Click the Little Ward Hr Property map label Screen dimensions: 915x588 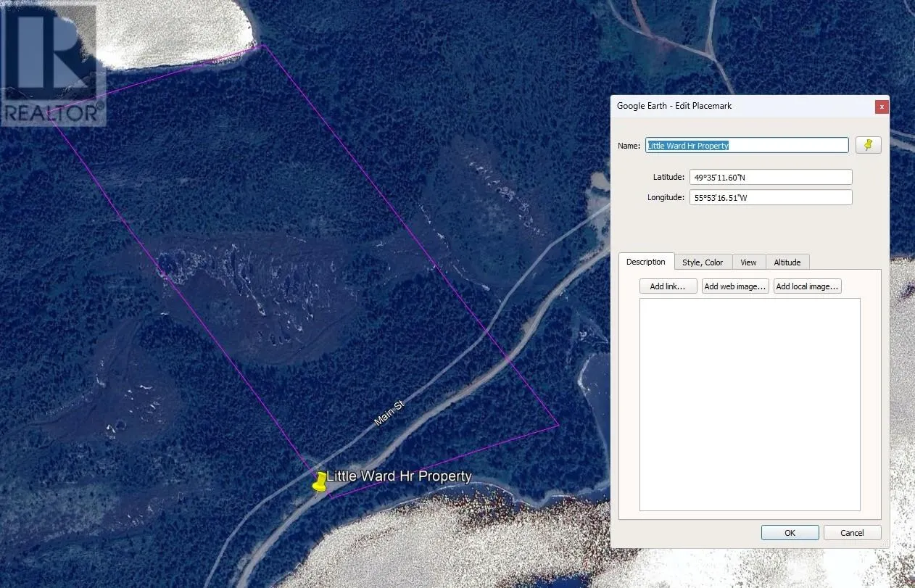pos(399,476)
